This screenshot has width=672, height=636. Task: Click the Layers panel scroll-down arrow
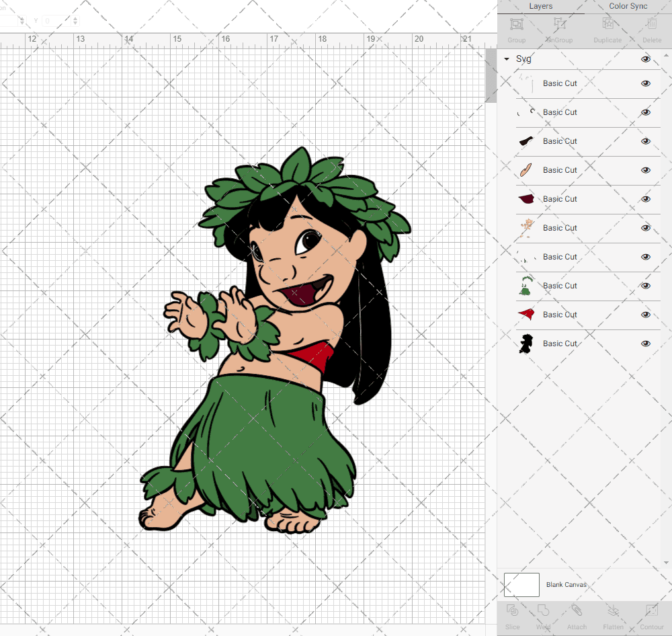click(x=665, y=563)
